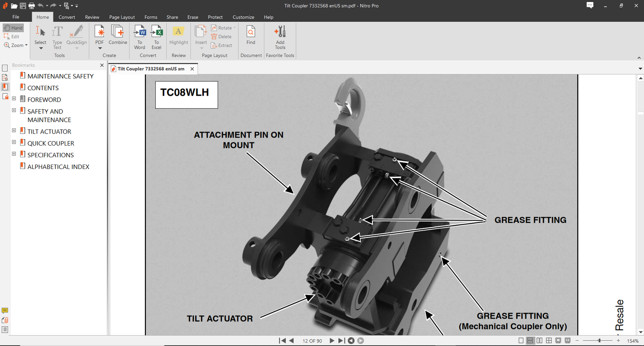644x346 pixels.
Task: Click the previous view button
Action: click(x=351, y=340)
